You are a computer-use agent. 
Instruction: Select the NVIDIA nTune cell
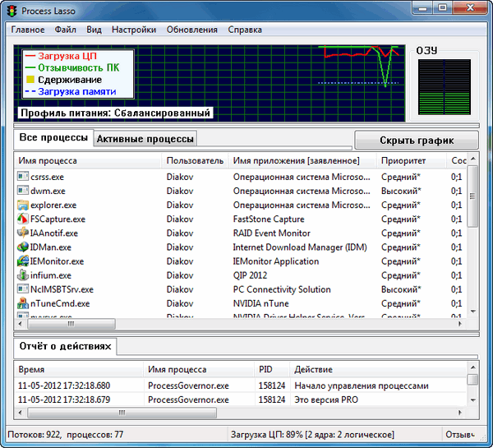(261, 303)
